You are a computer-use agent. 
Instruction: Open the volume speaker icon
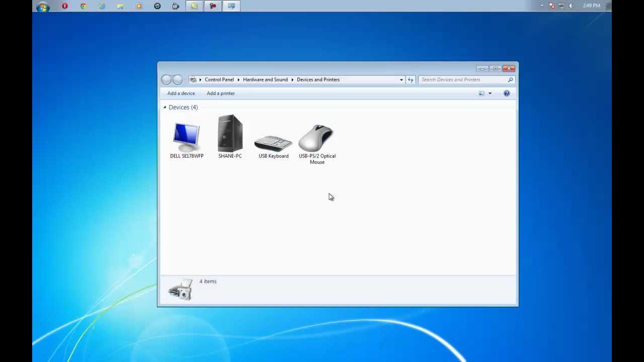tap(571, 6)
